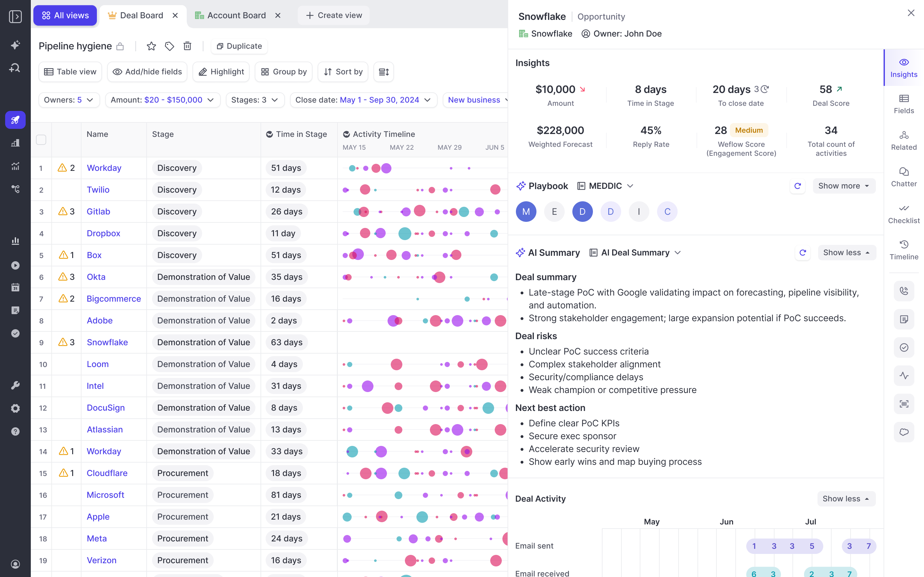This screenshot has width=924, height=577.
Task: Click the Duplicate button
Action: tap(239, 46)
